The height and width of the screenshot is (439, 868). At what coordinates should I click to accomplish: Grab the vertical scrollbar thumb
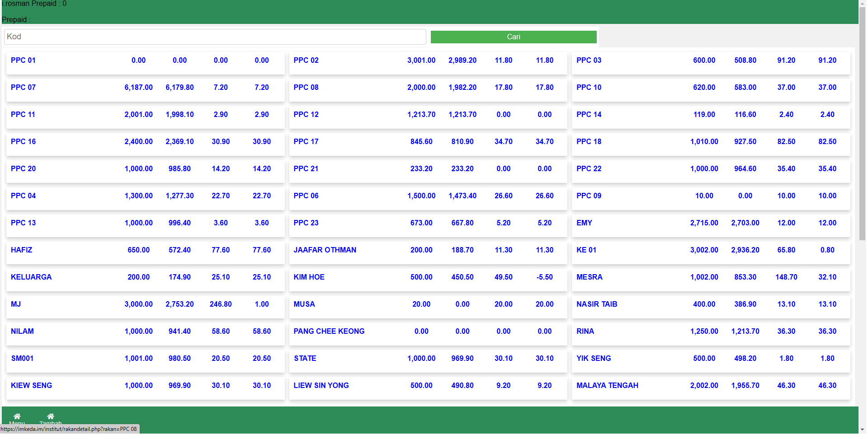point(863,122)
